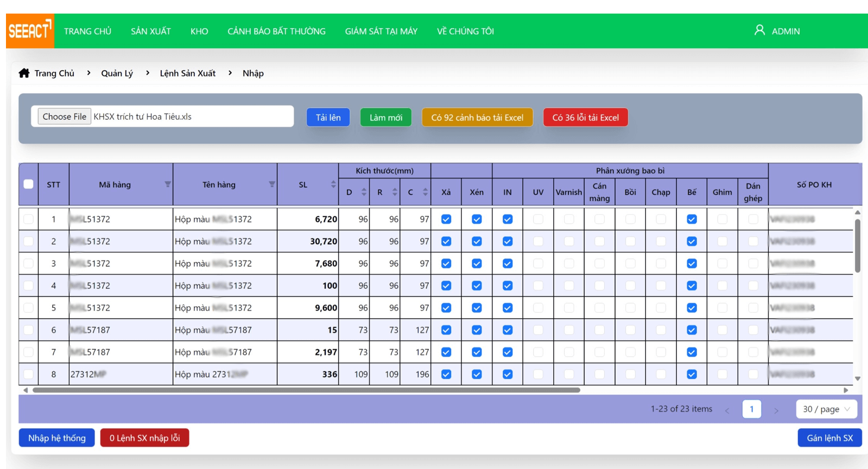Image resolution: width=868 pixels, height=469 pixels.
Task: Enable Varnish for row 7
Action: [569, 352]
